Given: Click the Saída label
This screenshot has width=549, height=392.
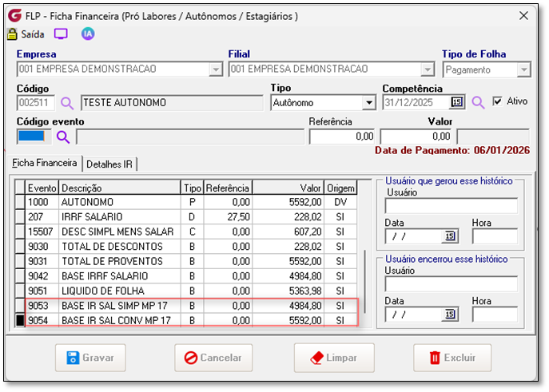Looking at the screenshot, I should (33, 34).
